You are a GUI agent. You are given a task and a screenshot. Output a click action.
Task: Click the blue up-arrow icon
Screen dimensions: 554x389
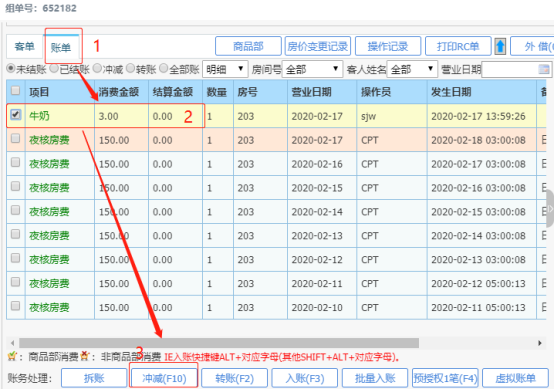point(500,46)
